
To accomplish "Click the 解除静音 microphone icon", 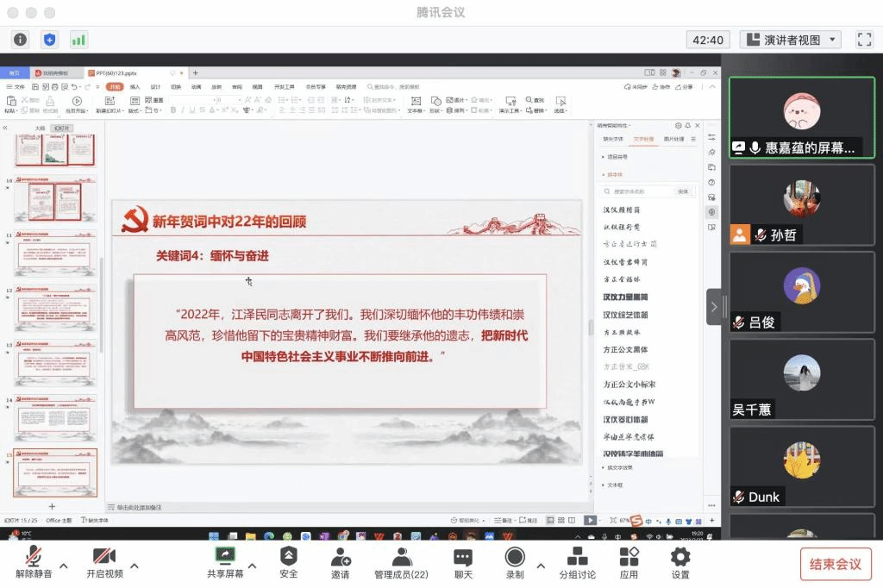I will pos(34,556).
